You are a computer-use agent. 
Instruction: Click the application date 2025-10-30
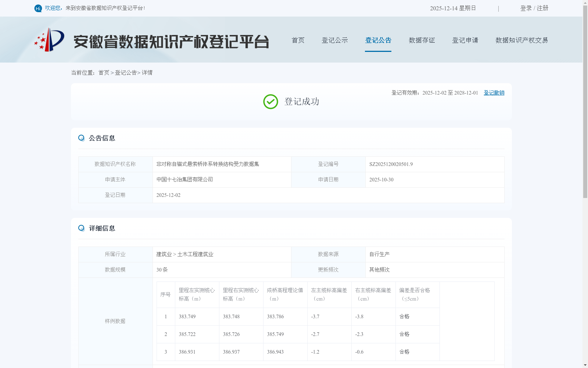pyautogui.click(x=381, y=180)
